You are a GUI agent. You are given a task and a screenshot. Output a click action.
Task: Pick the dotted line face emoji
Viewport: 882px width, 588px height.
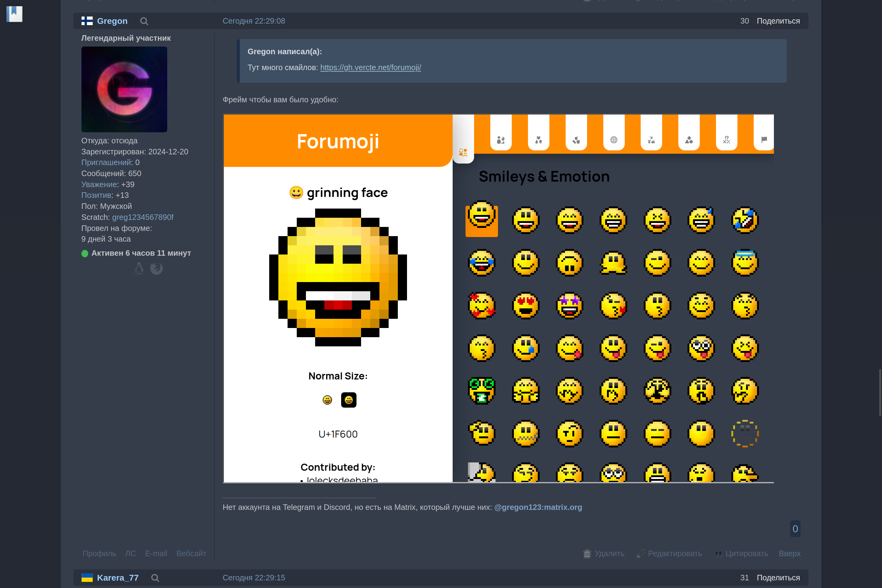[x=745, y=434]
